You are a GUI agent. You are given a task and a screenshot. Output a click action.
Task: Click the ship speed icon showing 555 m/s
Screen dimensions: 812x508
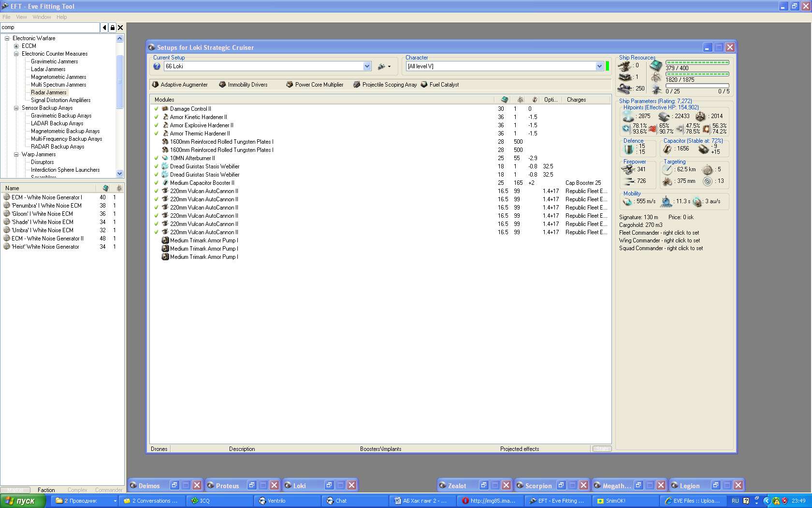628,201
